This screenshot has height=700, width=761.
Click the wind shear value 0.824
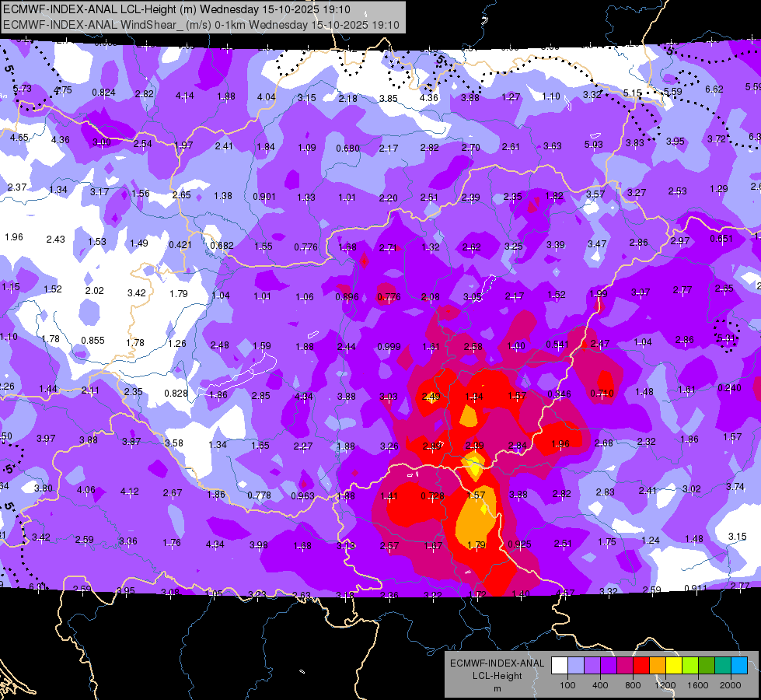[104, 93]
